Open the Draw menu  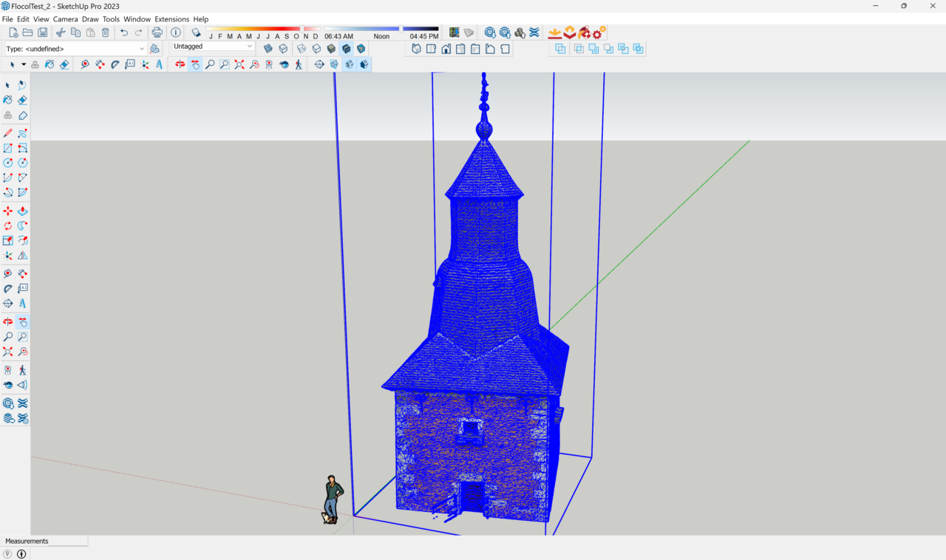(90, 19)
